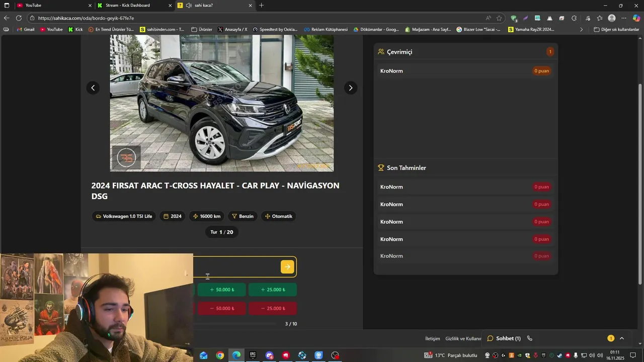Open the browser profile menu
This screenshot has height=362, width=644.
tap(612, 18)
